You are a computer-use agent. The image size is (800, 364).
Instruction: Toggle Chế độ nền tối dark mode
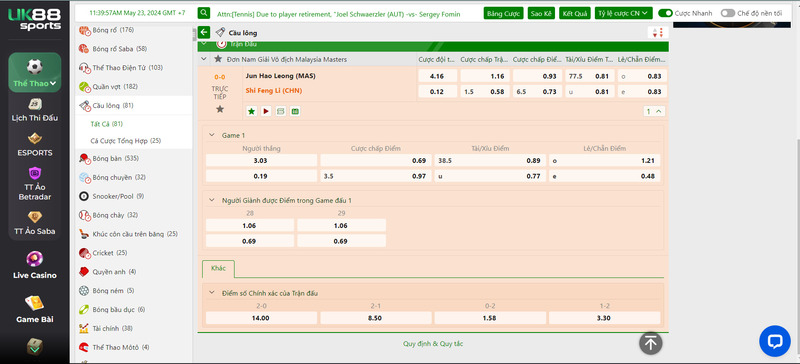(728, 13)
